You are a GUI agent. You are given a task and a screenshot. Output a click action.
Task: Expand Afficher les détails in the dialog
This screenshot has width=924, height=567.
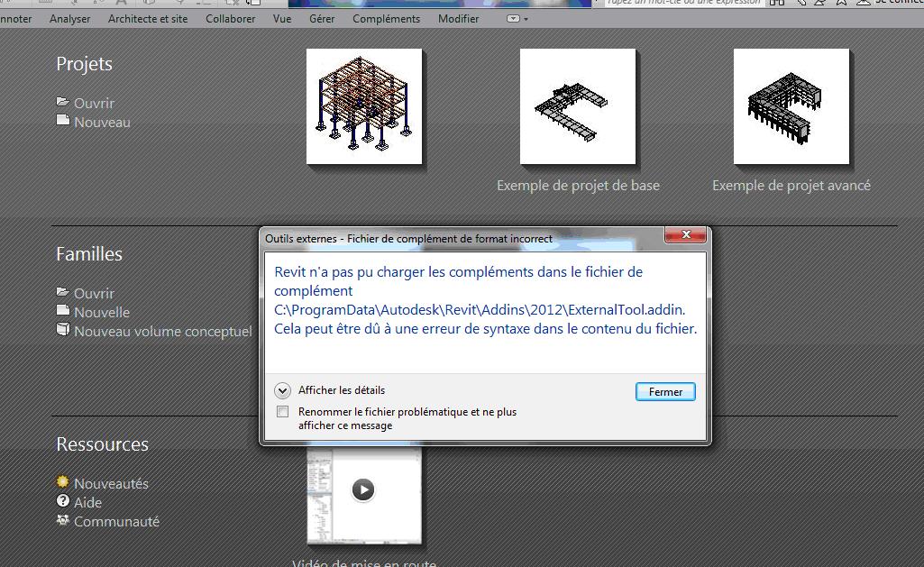click(283, 390)
